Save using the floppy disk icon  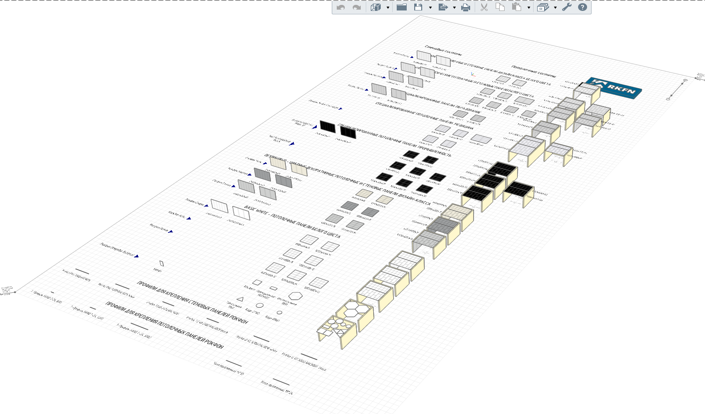[x=418, y=7]
